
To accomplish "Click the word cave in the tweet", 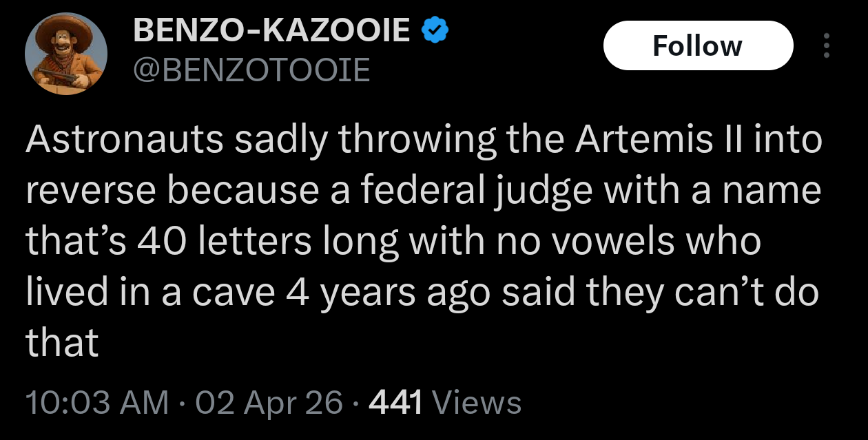I will coord(225,292).
